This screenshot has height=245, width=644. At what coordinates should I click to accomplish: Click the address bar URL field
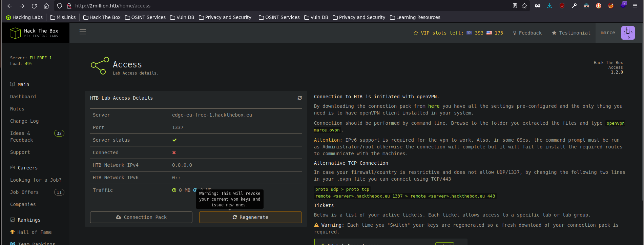(x=291, y=6)
